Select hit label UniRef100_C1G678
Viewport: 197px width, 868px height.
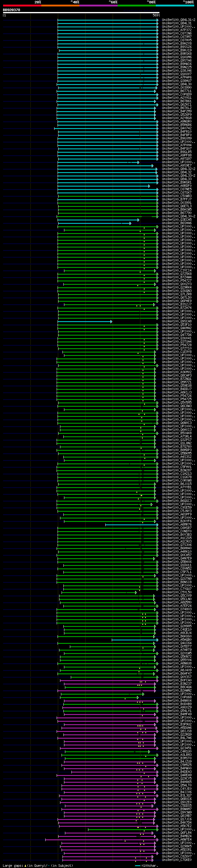pos(177,477)
